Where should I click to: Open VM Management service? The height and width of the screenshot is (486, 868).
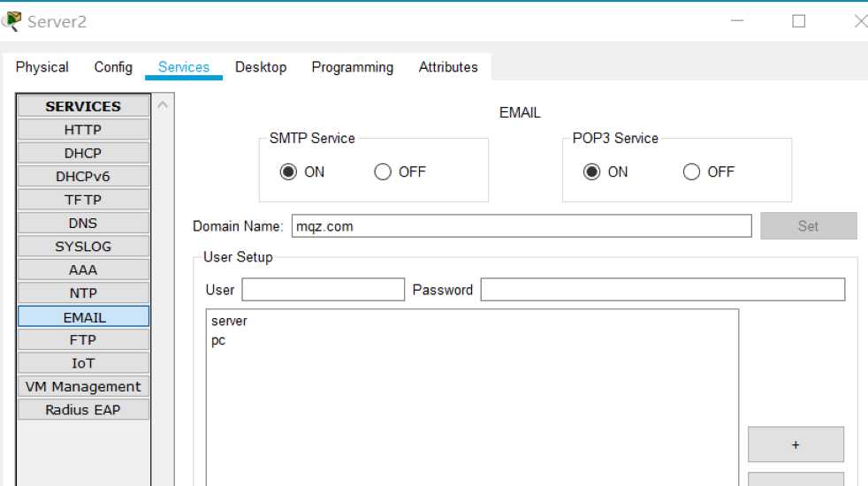pos(84,386)
